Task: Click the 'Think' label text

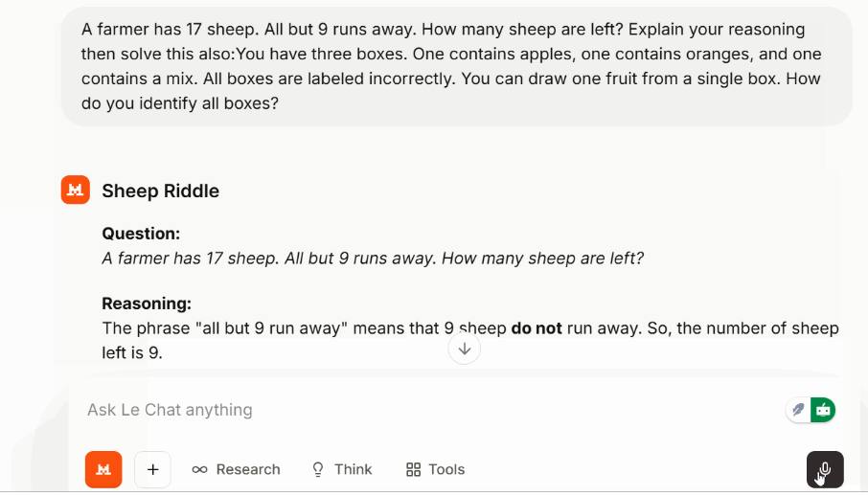Action: 353,469
